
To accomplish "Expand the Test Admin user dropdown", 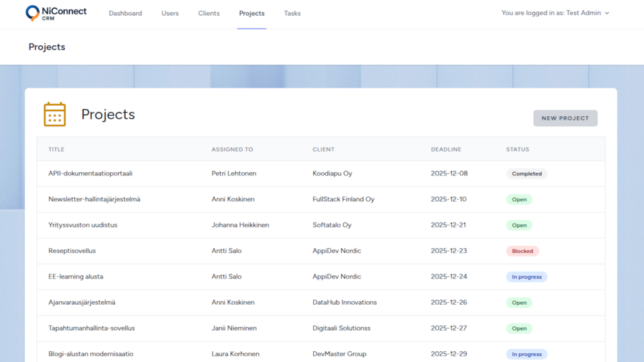I will [x=555, y=13].
